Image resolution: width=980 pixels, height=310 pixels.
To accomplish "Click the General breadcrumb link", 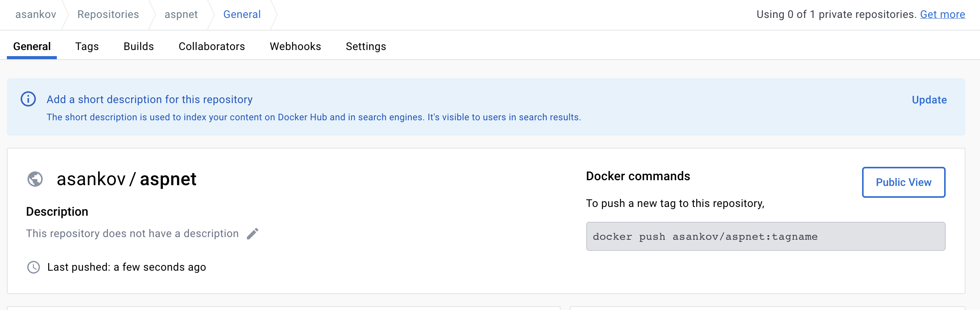I will (x=242, y=15).
